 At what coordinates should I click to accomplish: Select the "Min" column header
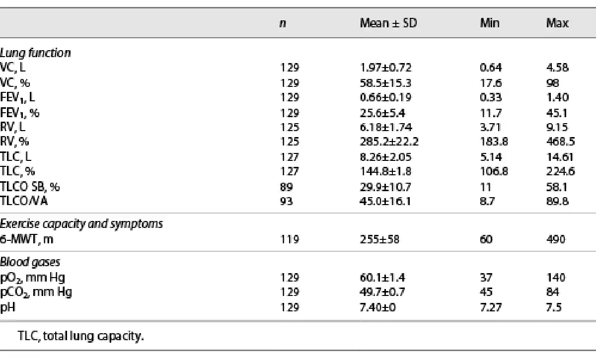tap(489, 23)
